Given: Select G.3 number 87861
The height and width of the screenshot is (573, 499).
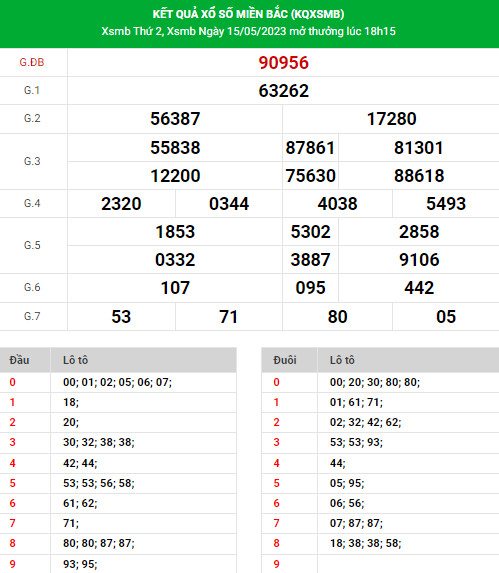Looking at the screenshot, I should pos(310,148).
